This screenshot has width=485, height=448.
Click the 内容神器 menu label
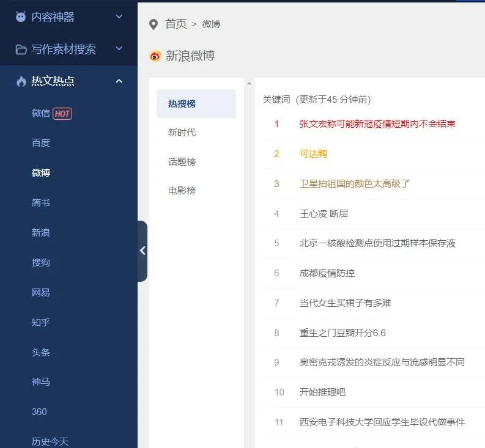53,17
